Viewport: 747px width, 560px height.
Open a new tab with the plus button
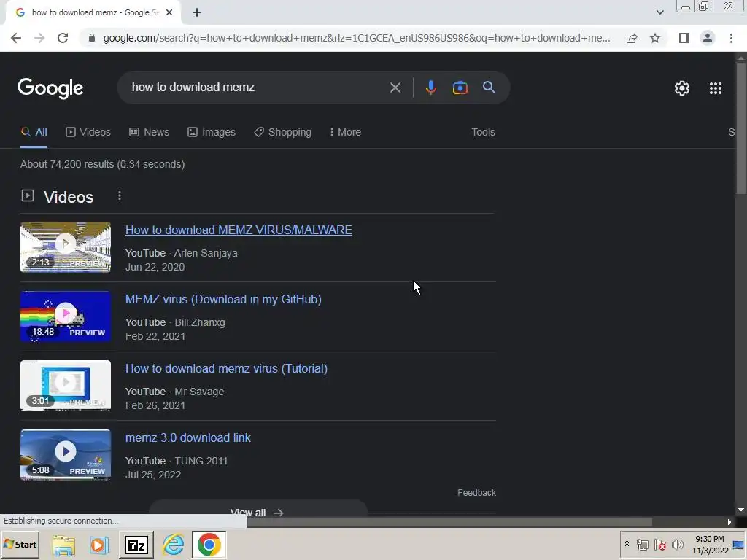click(x=197, y=13)
